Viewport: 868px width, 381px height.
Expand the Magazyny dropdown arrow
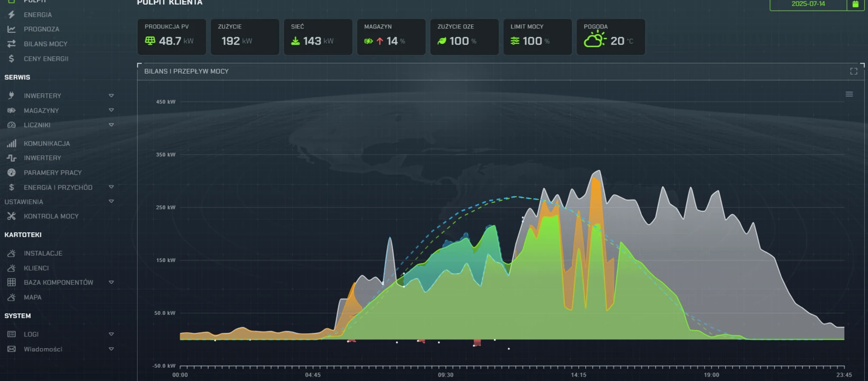coord(111,110)
